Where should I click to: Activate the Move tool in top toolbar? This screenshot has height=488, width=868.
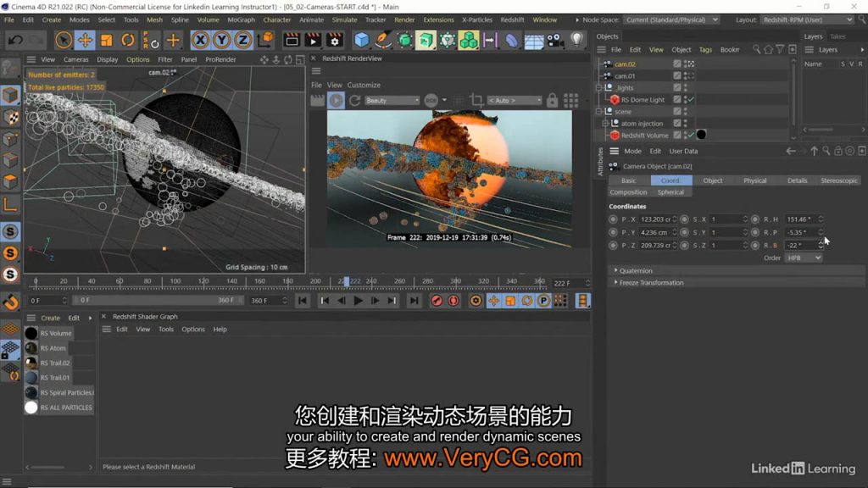[x=85, y=40]
